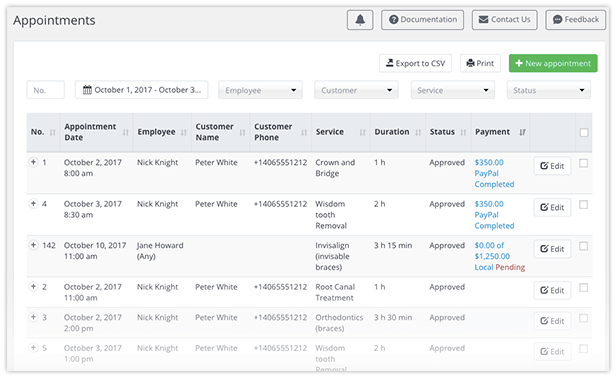Create a New appointment
The height and width of the screenshot is (378, 616).
(553, 63)
